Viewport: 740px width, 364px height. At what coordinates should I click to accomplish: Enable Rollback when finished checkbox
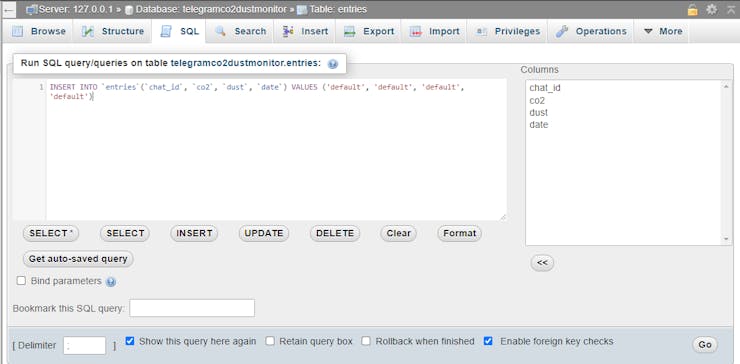coord(366,341)
